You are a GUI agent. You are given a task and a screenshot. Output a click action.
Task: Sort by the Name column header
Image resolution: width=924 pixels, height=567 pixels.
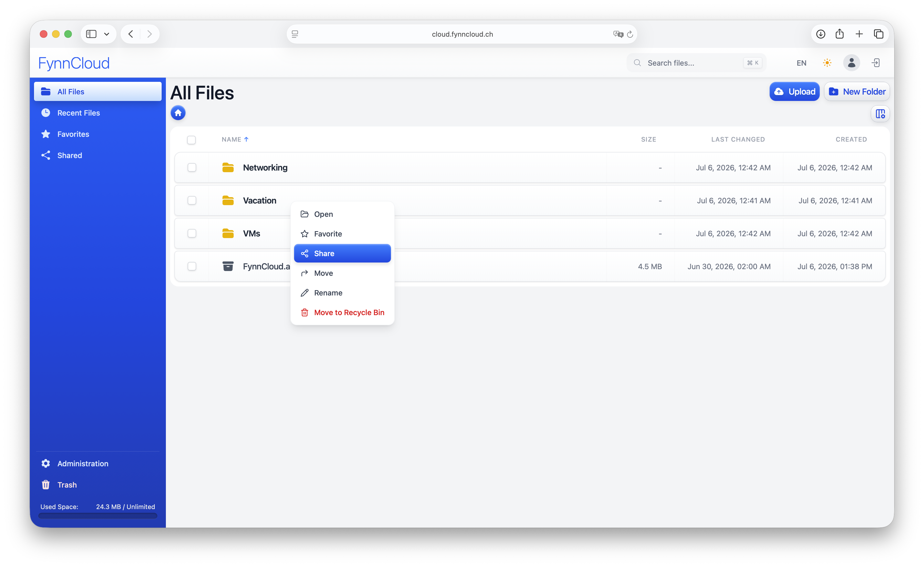tap(231, 139)
